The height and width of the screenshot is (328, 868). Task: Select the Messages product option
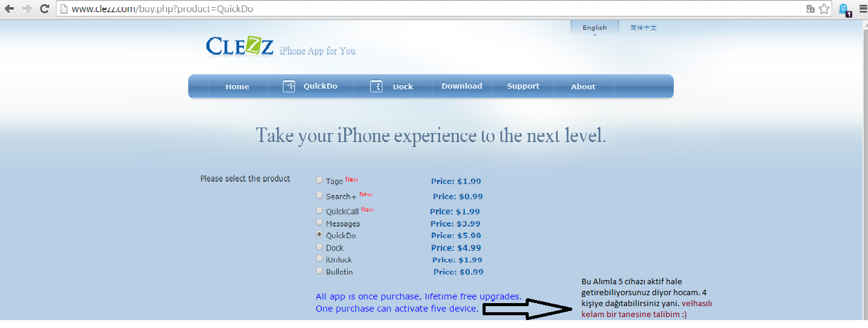[x=319, y=222]
